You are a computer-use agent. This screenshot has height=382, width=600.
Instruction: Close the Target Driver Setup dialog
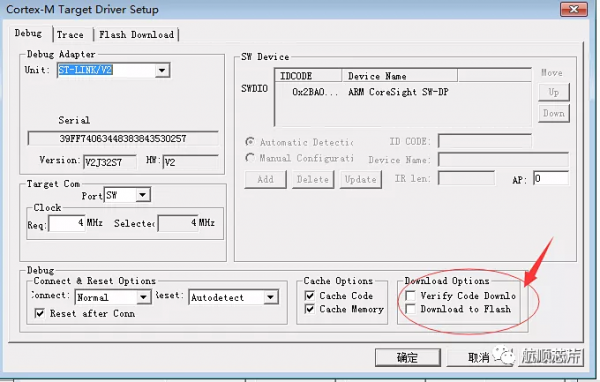(573, 9)
